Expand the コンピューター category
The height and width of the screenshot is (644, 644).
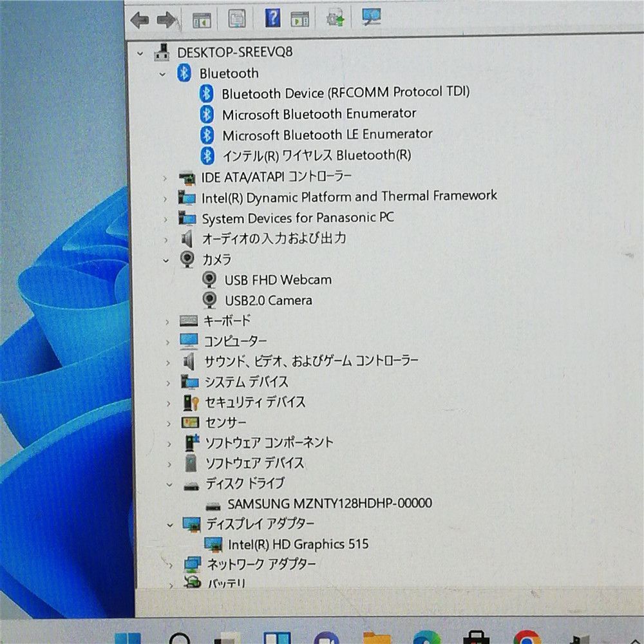point(167,342)
